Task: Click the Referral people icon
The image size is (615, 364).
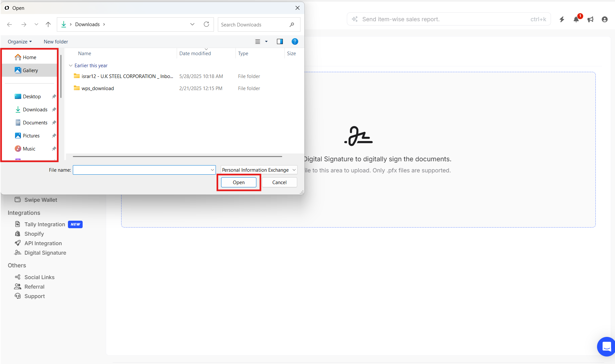Action: tap(18, 286)
